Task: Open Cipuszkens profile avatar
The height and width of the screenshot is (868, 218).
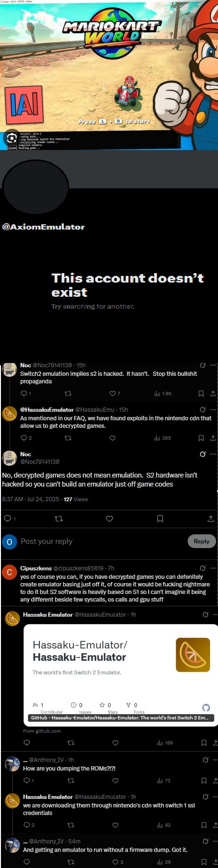Action: 9,572
